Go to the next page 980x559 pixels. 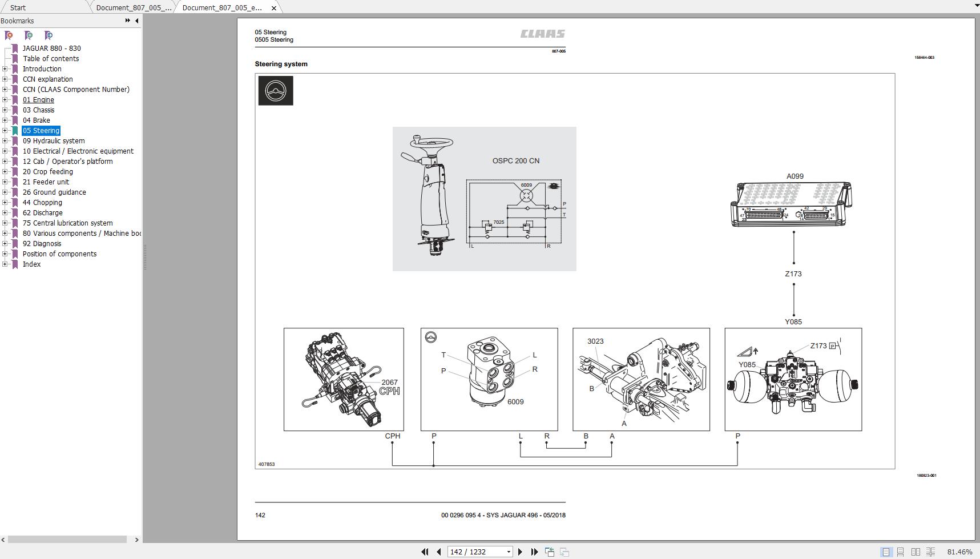click(x=520, y=552)
